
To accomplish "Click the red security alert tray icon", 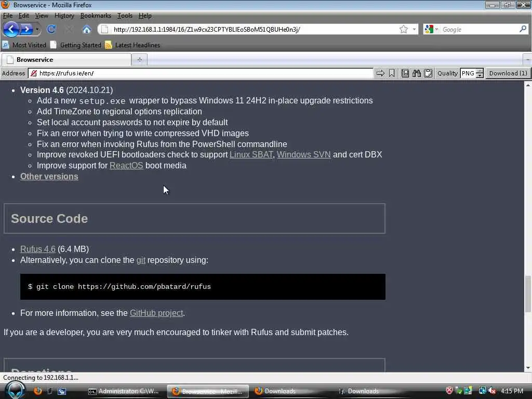I will 449,391.
